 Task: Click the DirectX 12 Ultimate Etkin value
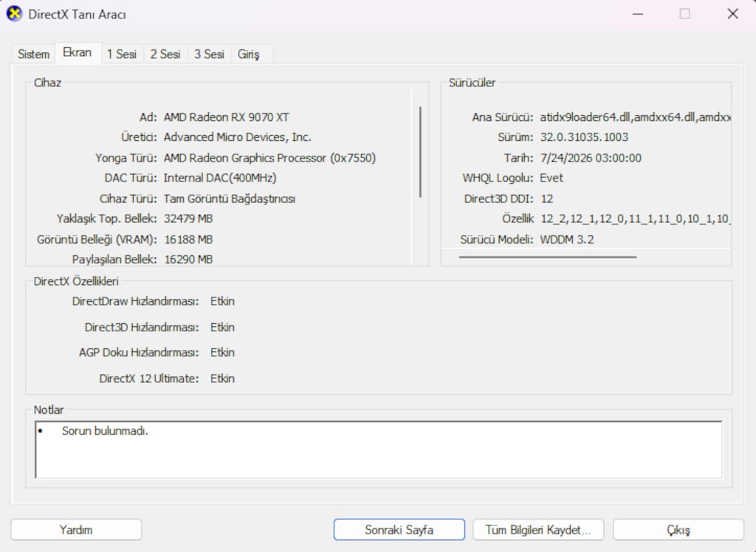[222, 379]
